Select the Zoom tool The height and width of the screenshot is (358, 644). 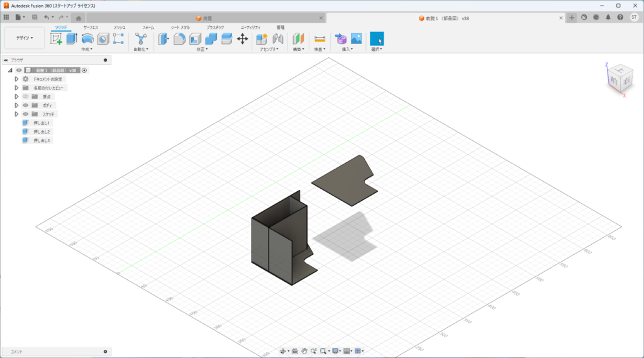click(x=314, y=351)
